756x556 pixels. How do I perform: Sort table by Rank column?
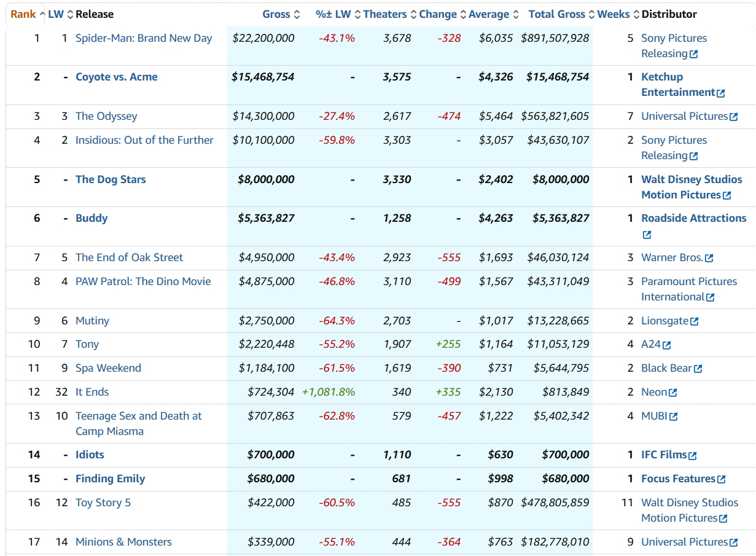23,14
